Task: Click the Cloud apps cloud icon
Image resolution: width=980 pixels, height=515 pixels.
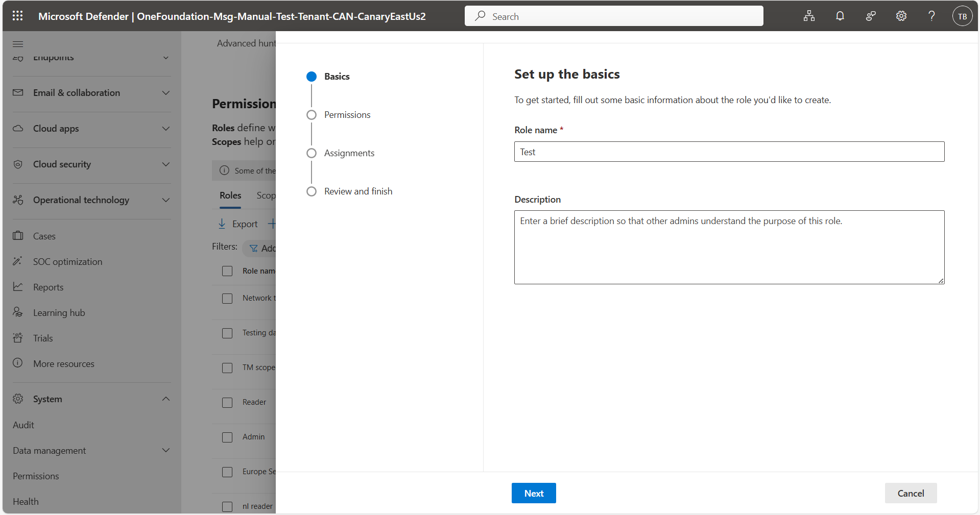Action: (18, 128)
